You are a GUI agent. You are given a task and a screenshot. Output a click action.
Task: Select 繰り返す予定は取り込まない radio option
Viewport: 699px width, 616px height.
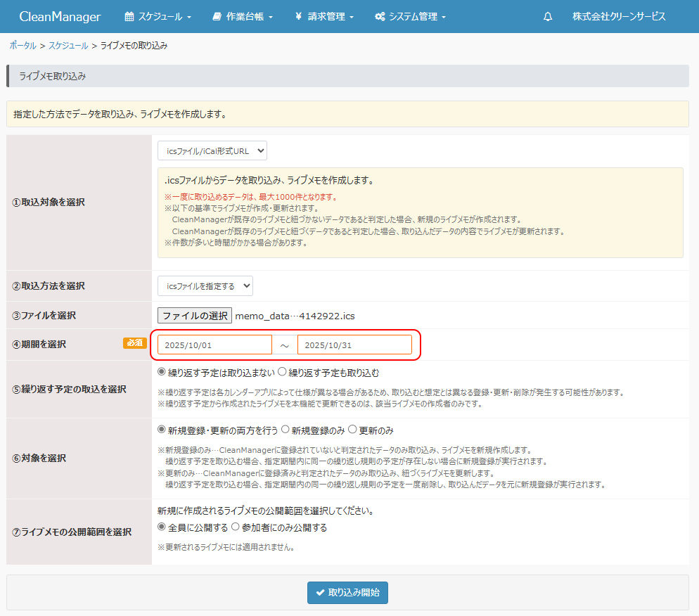[162, 373]
